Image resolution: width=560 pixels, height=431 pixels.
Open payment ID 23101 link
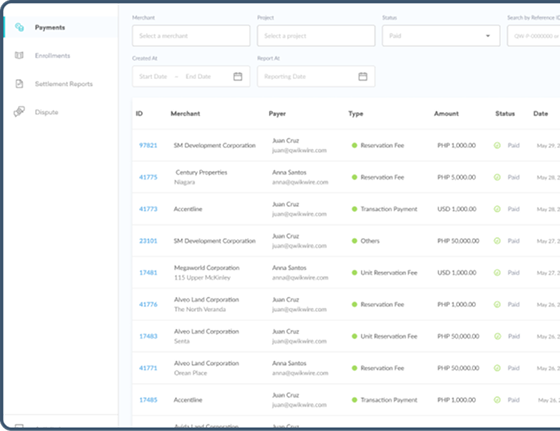[x=148, y=241]
